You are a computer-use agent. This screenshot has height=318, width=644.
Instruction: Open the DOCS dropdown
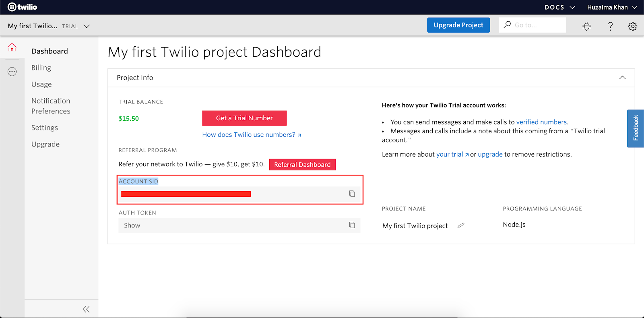(x=559, y=7)
